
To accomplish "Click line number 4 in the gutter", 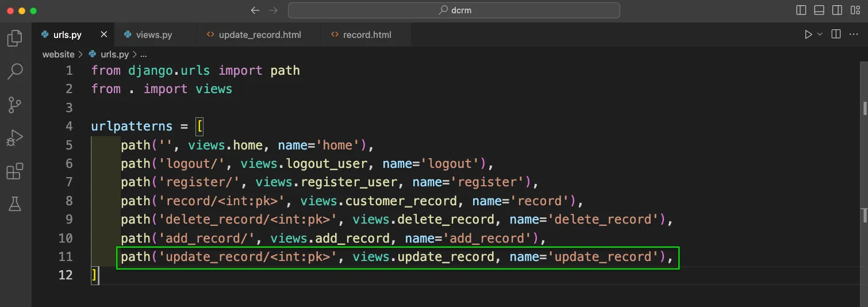I will coord(69,126).
